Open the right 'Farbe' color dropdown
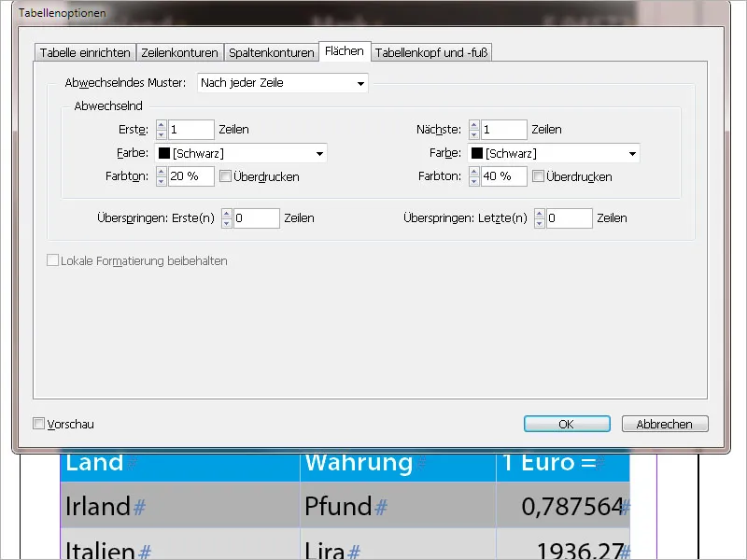747x560 pixels. (634, 153)
